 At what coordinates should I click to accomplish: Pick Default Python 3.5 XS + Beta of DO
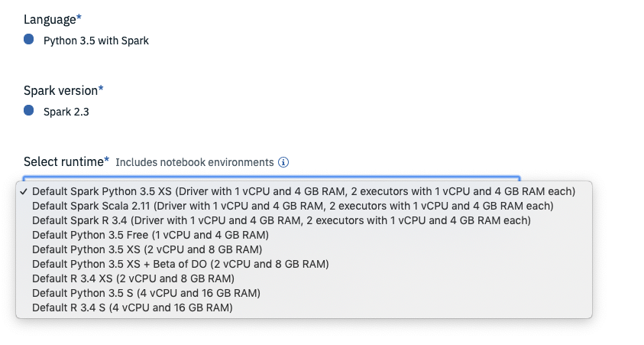[304, 264]
